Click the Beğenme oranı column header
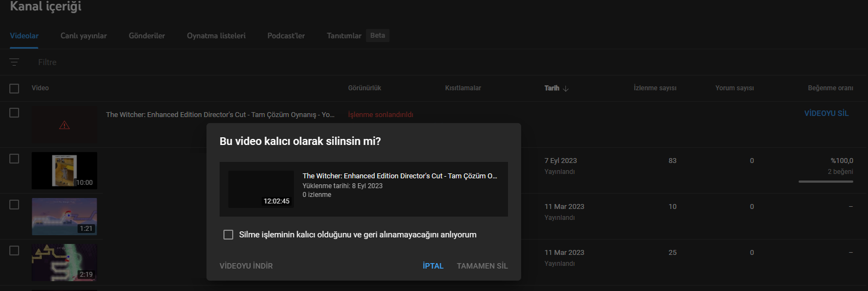Viewport: 868px width, 291px height. click(x=830, y=88)
